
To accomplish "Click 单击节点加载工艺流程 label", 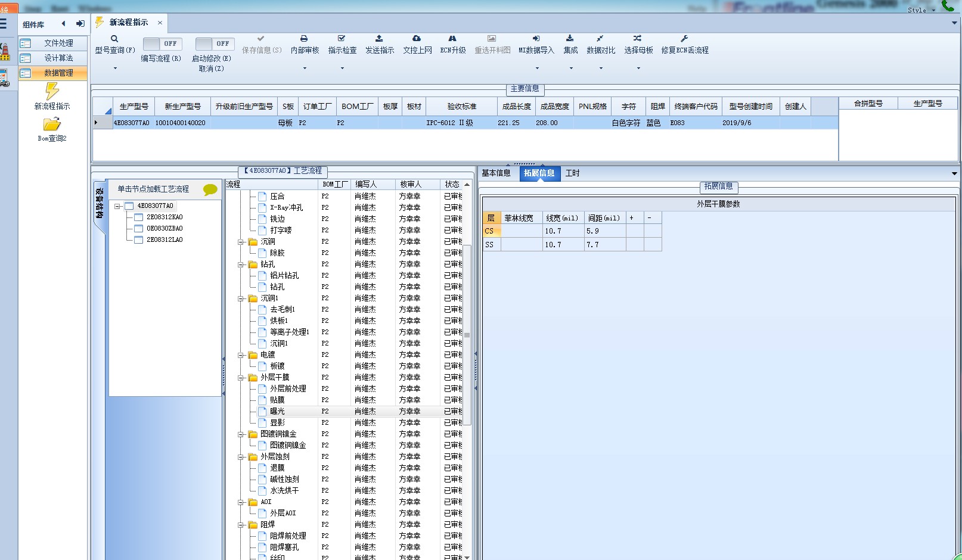I will click(x=153, y=189).
